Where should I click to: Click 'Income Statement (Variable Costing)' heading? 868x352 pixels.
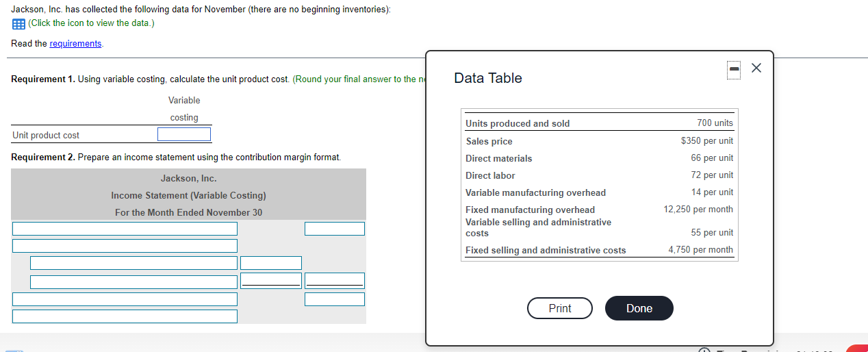(188, 196)
